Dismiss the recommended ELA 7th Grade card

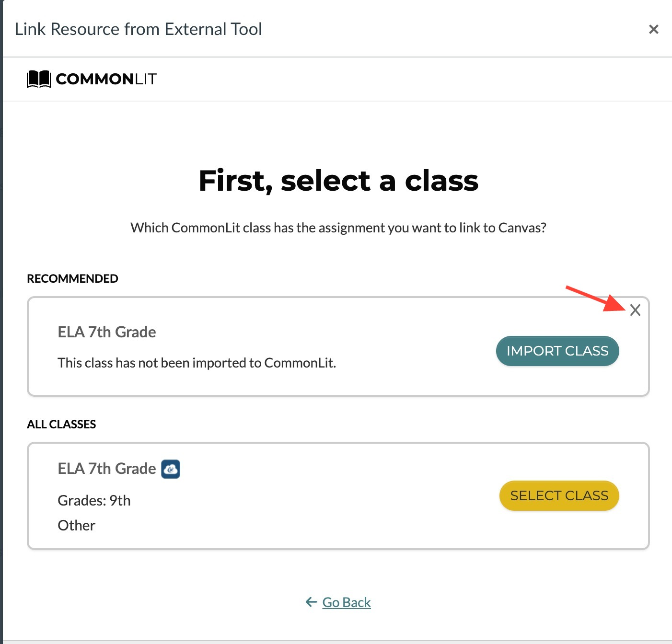click(635, 310)
